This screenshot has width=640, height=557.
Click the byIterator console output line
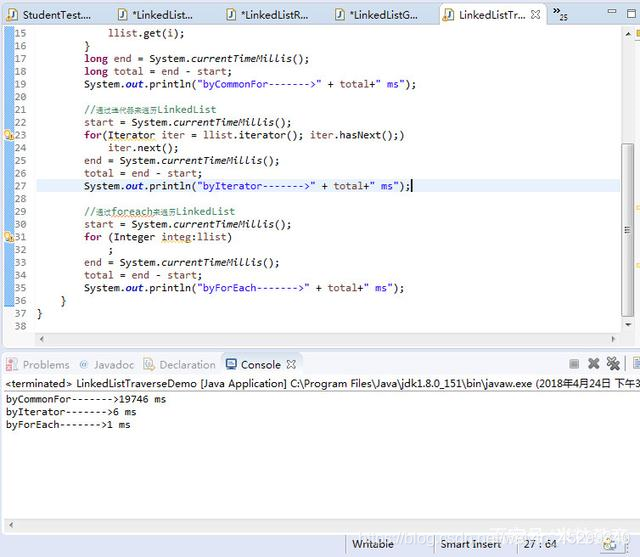pos(71,412)
